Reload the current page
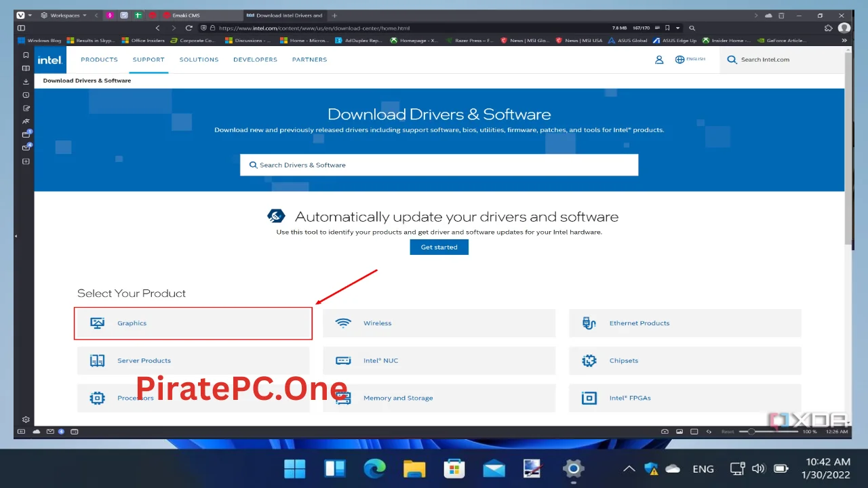This screenshot has height=488, width=868. (x=189, y=28)
